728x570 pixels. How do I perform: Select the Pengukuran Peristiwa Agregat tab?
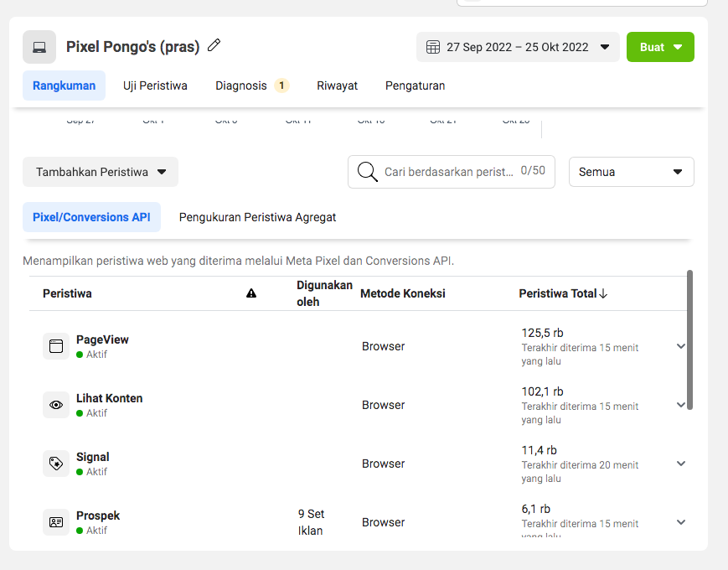coord(257,217)
